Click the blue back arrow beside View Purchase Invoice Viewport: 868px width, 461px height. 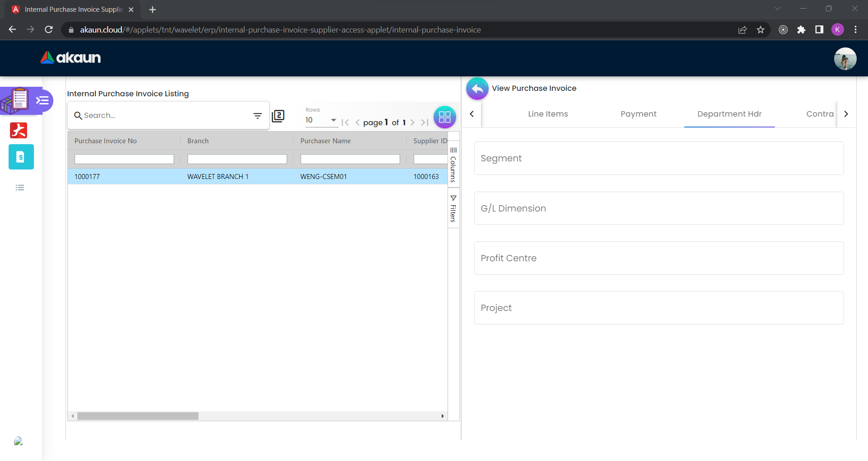tap(477, 89)
